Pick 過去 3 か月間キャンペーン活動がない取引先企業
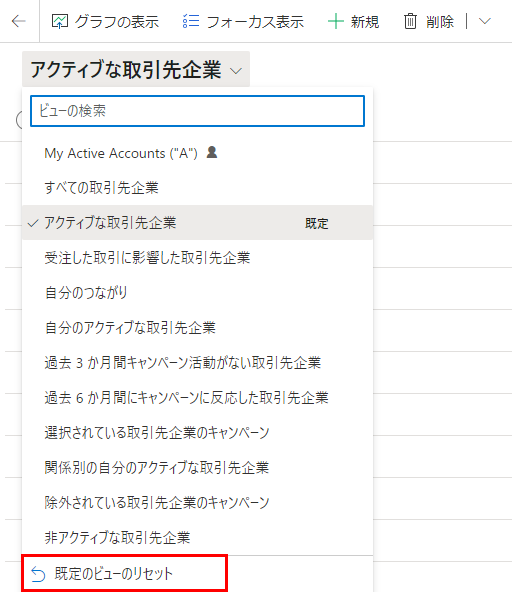Viewport: 512px width, 592px height. pos(197,363)
